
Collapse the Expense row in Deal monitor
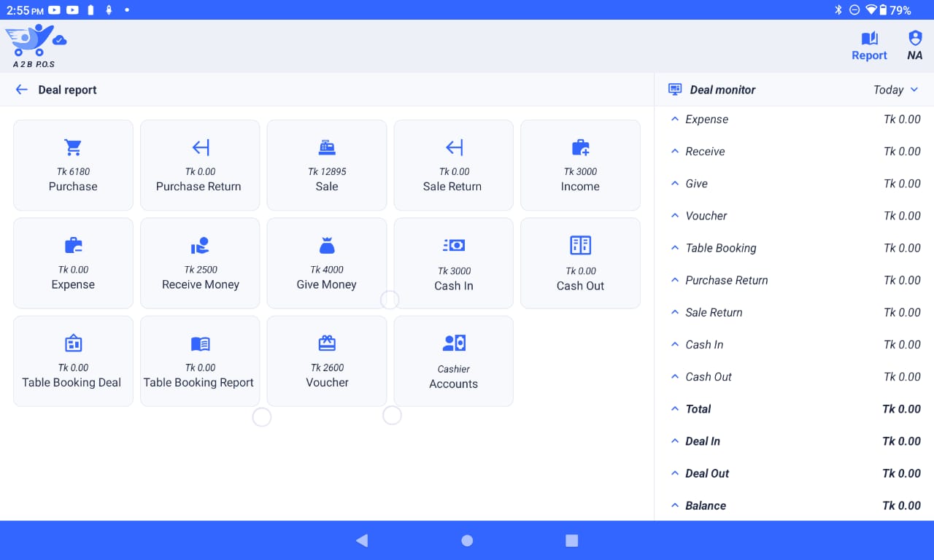coord(674,119)
